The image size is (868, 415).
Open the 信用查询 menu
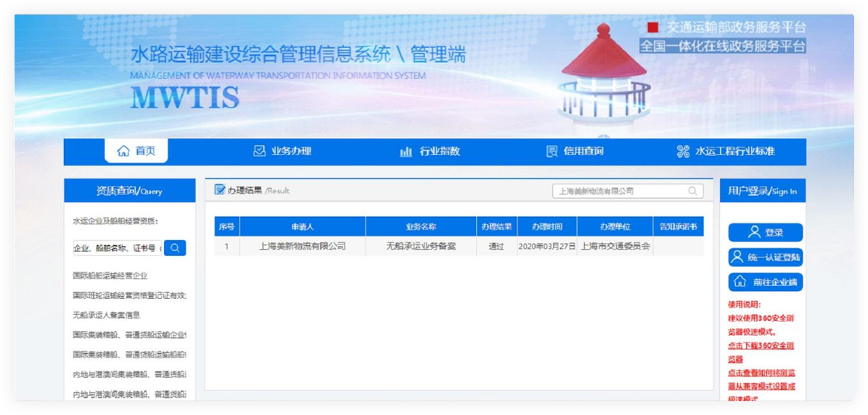click(575, 151)
